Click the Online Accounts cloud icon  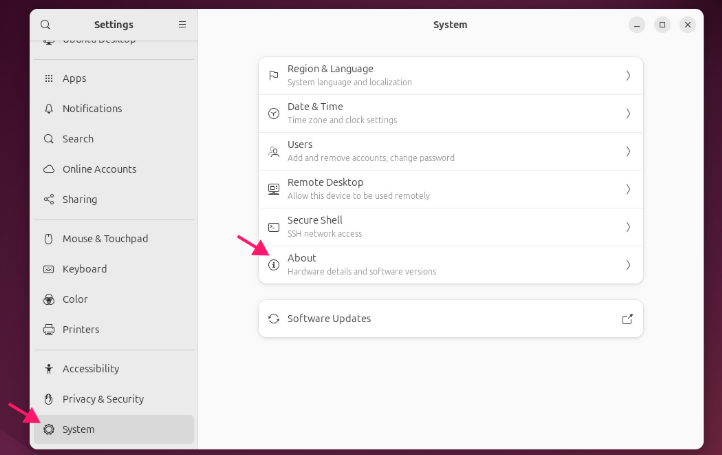coord(49,169)
